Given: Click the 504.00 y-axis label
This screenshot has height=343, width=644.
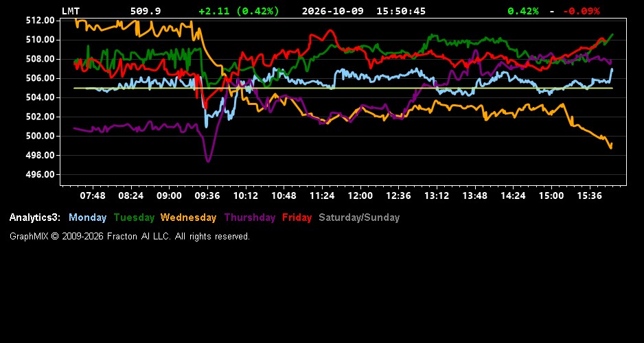Looking at the screenshot, I should [x=41, y=97].
